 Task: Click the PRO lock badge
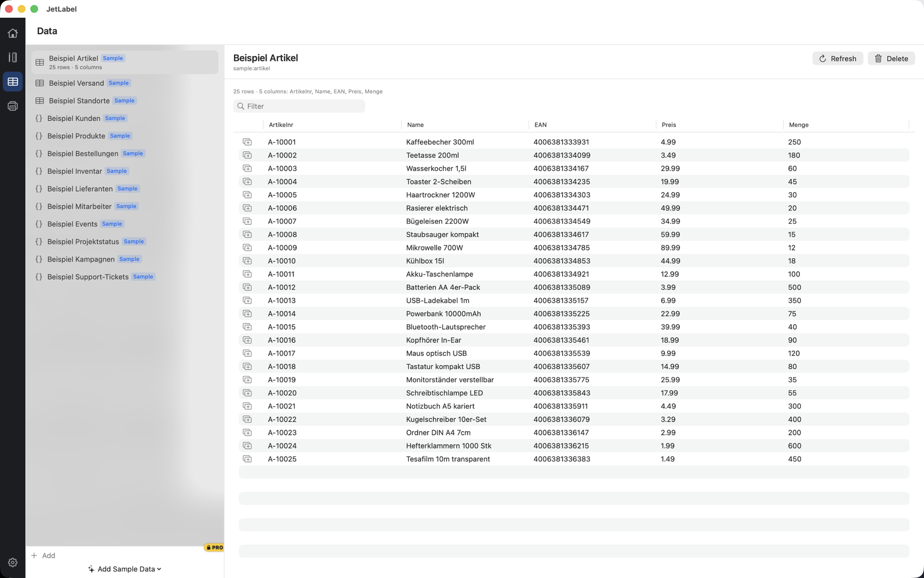point(214,548)
